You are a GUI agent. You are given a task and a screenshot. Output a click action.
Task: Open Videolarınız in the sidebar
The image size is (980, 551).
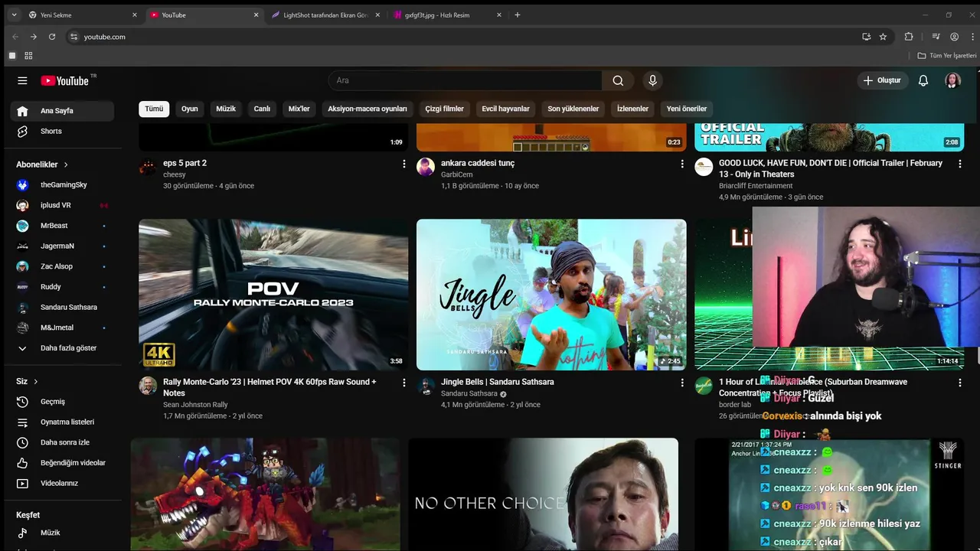point(62,483)
